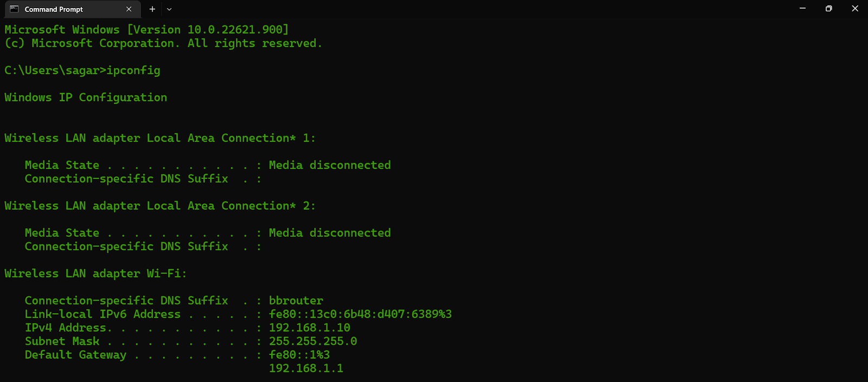Screen dimensions: 868x382
Task: Click the IPv4 address 192.168.1.10
Action: click(x=310, y=328)
